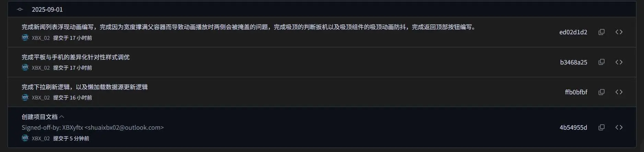The image size is (644, 152).
Task: Browse code at commit b3468a25
Action: [x=619, y=62]
